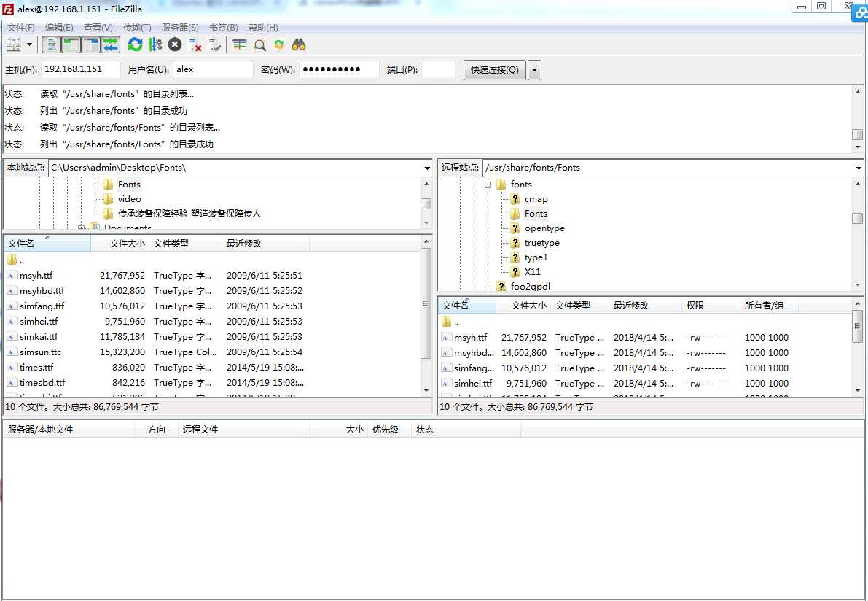Open the 帮助(H) menu
Image resolution: width=868 pixels, height=601 pixels.
pyautogui.click(x=263, y=27)
